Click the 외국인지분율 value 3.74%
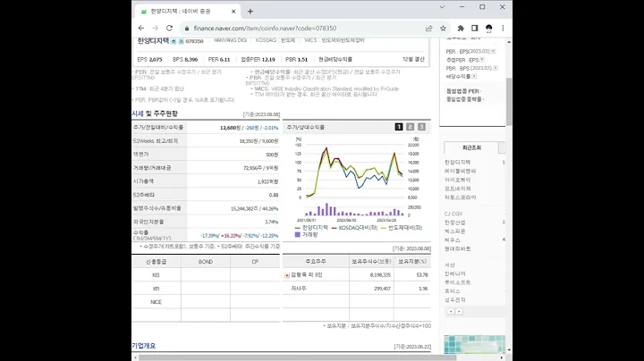Viewport: 644px width, 361px height. (272, 222)
